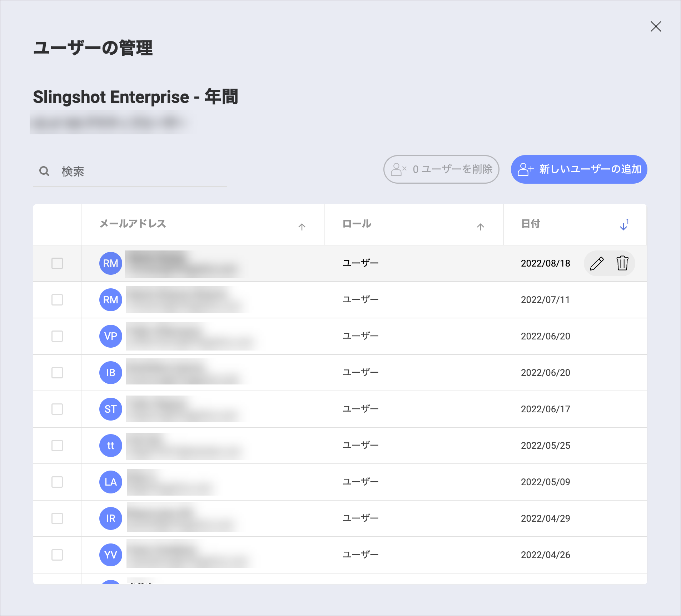
Task: Check the box for 2022/07/11 RM row
Action: point(57,300)
